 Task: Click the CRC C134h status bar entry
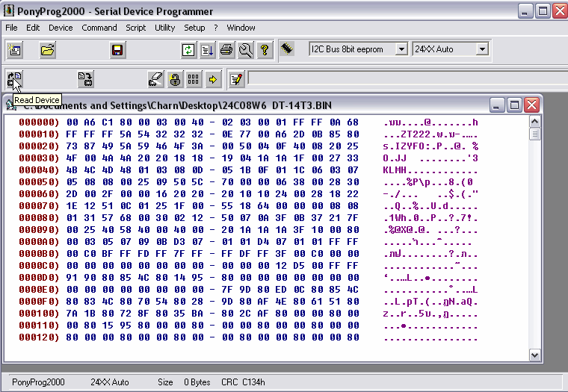click(x=243, y=382)
